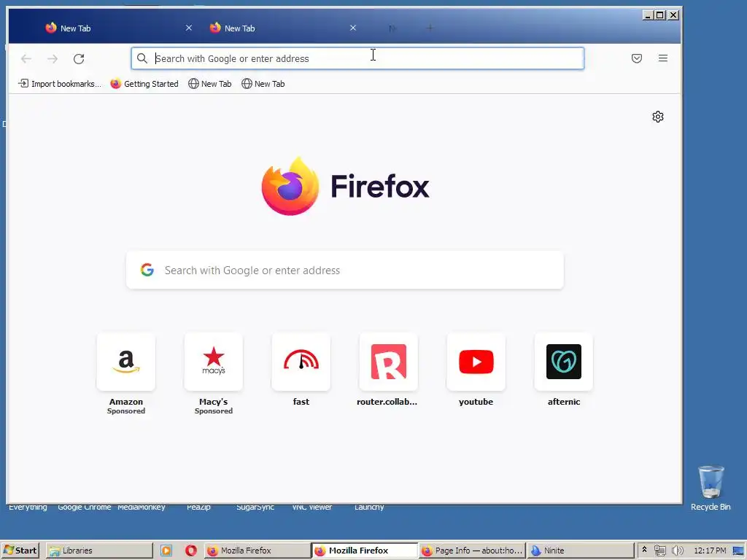Show hidden tray icons arrow

645,550
